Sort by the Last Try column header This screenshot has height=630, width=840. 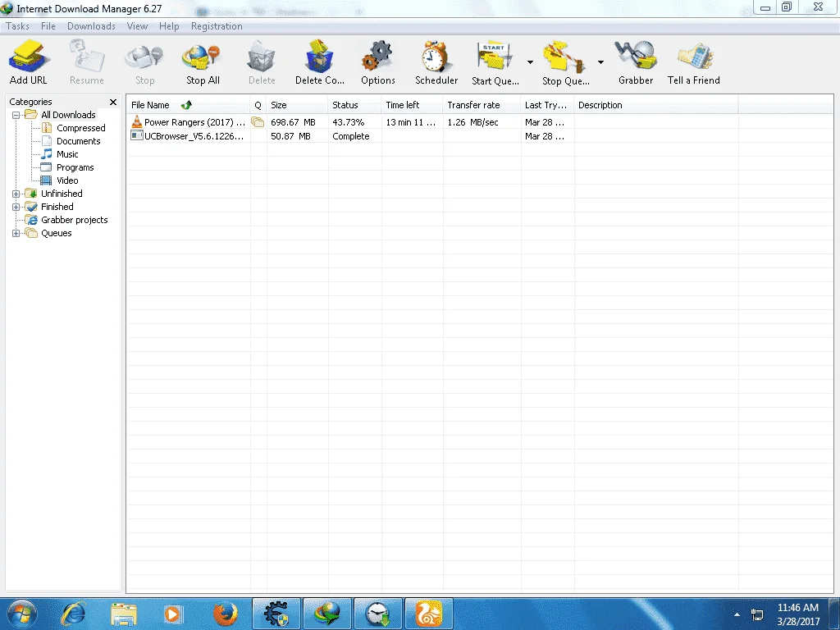click(547, 105)
